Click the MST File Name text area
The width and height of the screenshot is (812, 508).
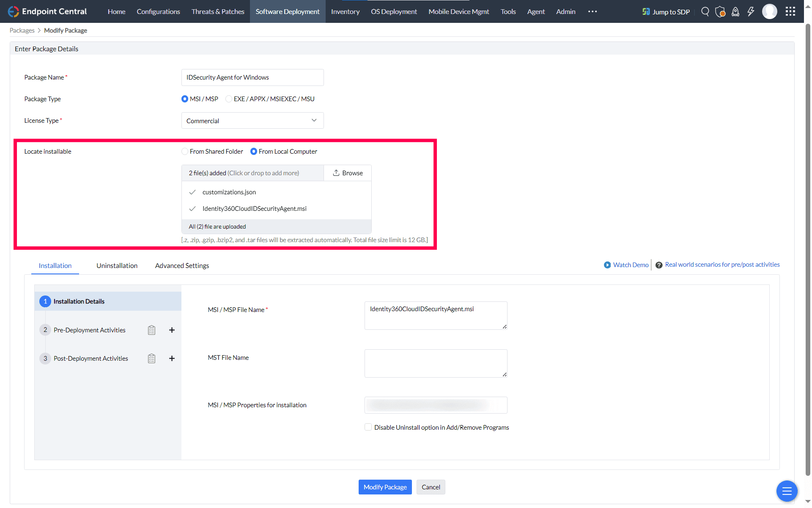(436, 363)
